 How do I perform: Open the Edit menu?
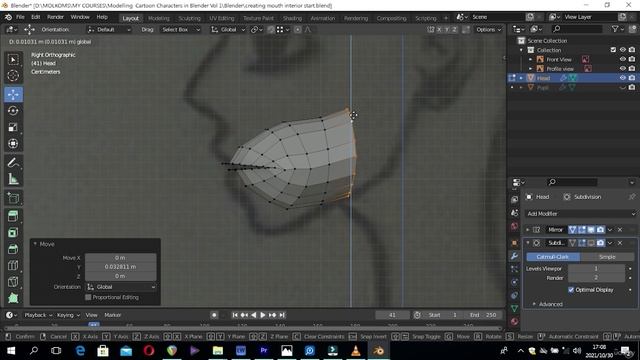click(x=36, y=17)
